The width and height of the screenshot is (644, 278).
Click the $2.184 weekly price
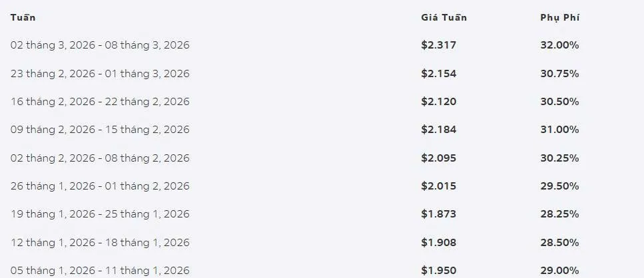[x=438, y=130]
